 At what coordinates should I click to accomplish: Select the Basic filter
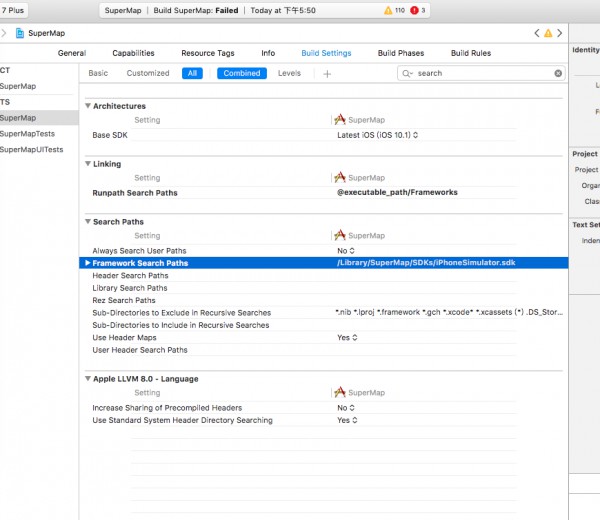(98, 73)
